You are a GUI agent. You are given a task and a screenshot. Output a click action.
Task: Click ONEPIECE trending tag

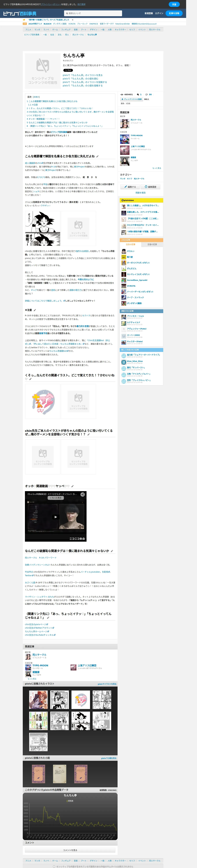point(94,24)
